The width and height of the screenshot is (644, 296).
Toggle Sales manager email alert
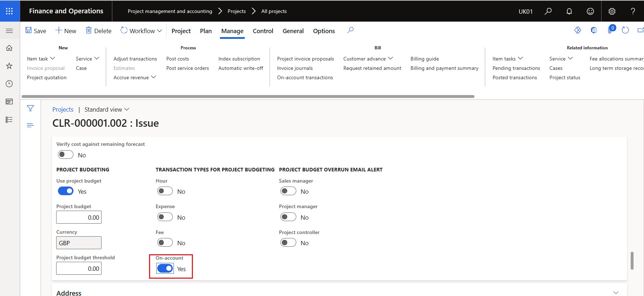(x=288, y=191)
